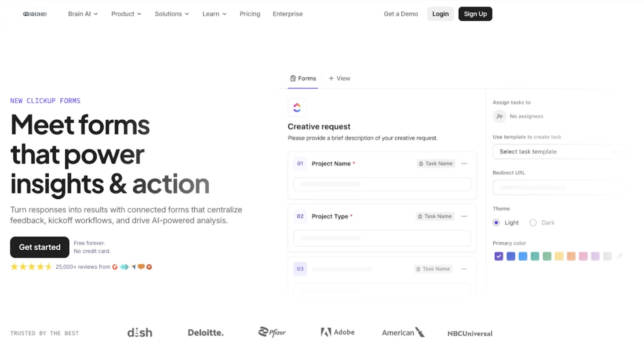This screenshot has width=644, height=345.
Task: Click the checked purple primary color box
Action: [499, 256]
